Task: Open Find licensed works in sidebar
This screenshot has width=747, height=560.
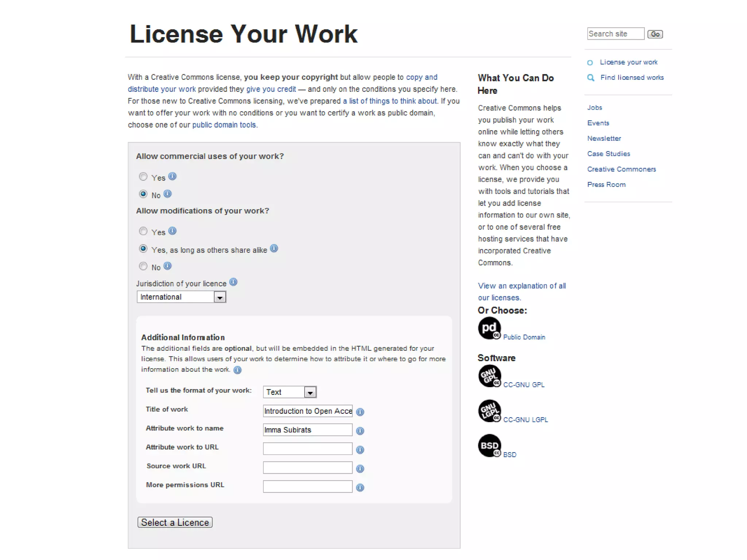Action: pos(632,77)
